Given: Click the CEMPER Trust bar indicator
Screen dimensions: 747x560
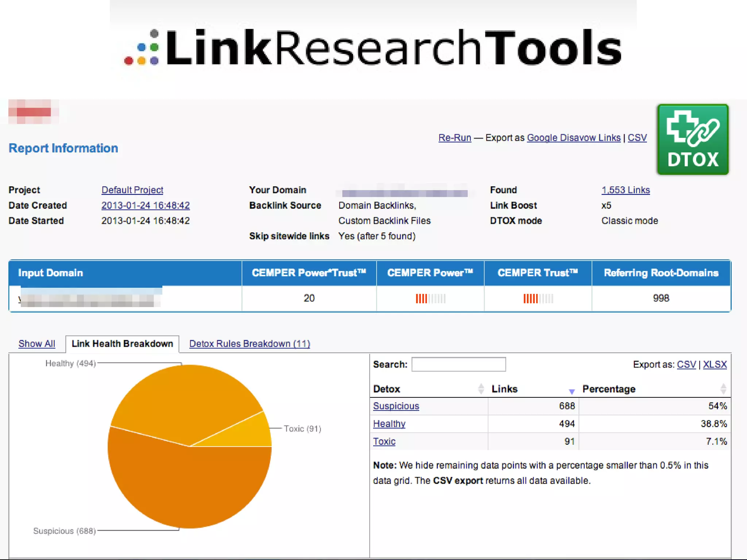Looking at the screenshot, I should click(x=538, y=299).
